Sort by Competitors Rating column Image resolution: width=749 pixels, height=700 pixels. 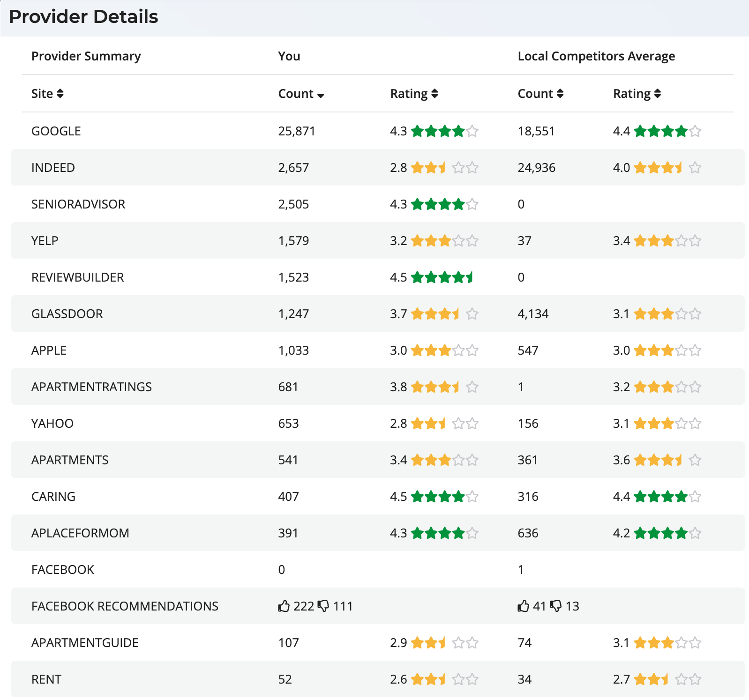click(637, 94)
